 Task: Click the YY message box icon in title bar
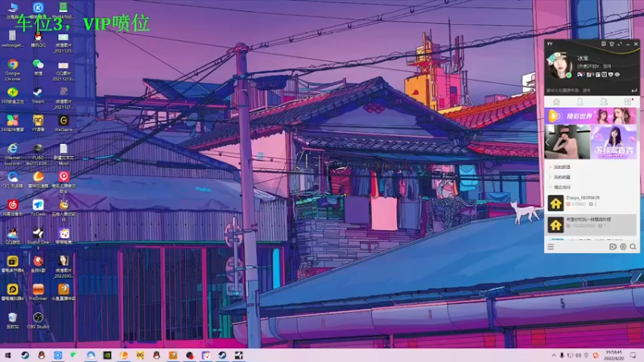[603, 44]
